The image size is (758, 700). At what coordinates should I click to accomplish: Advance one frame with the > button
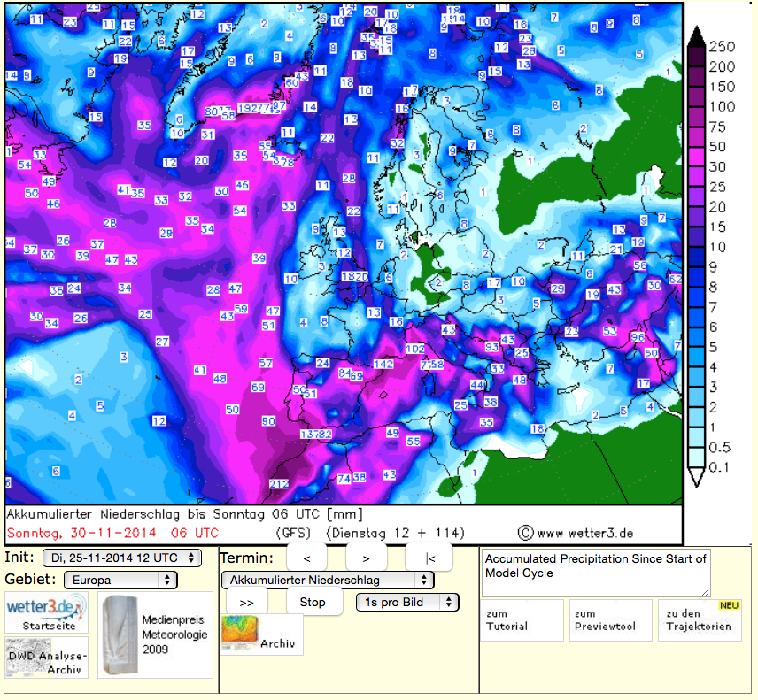click(366, 558)
